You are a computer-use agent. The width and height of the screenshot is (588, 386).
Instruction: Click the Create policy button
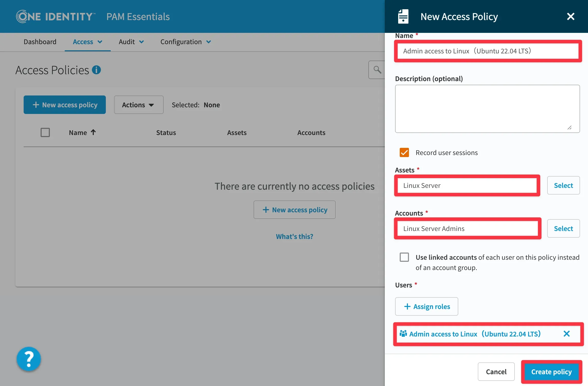[551, 372]
